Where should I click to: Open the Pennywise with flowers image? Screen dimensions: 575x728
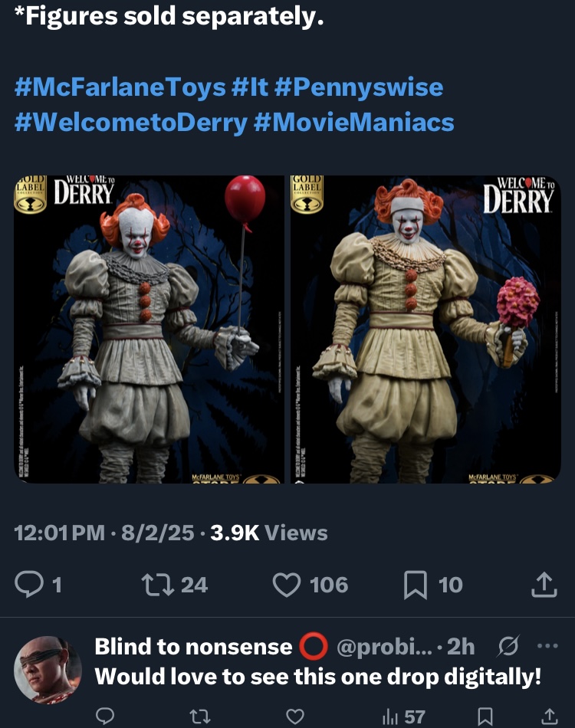pos(426,330)
